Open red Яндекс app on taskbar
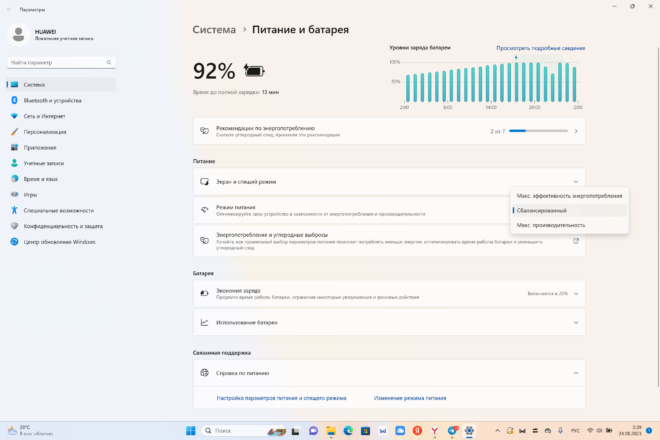Screen dimensions: 660x440 click(417, 431)
